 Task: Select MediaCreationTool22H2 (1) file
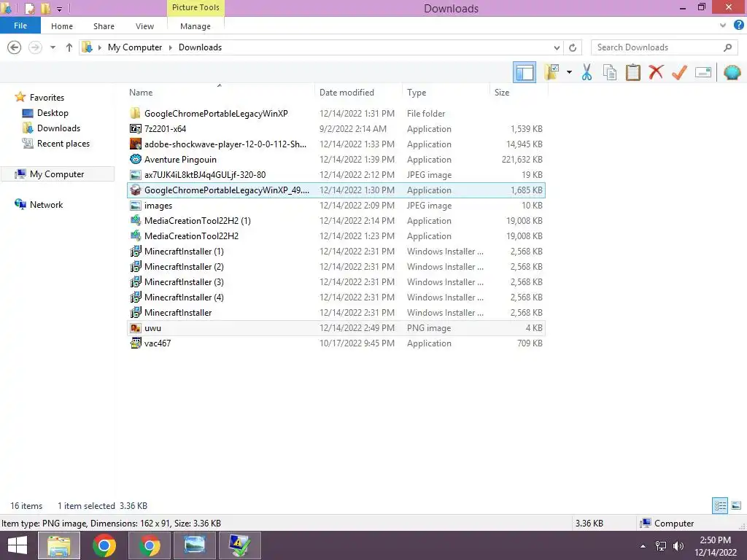click(336, 220)
